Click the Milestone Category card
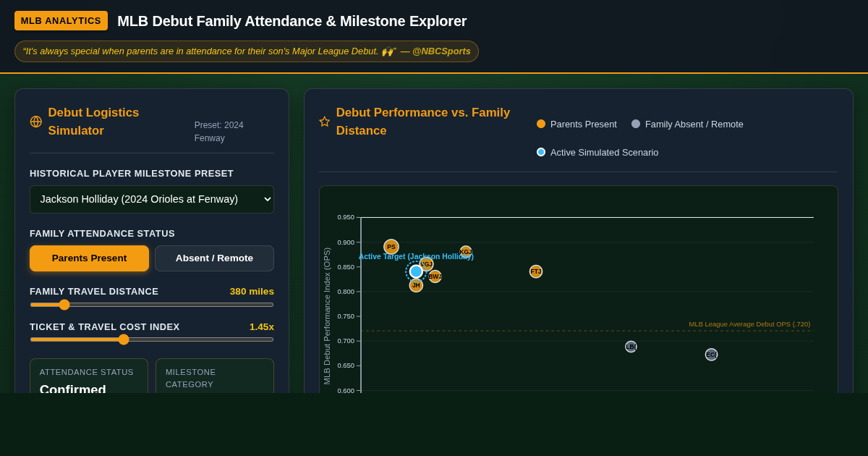The height and width of the screenshot is (456, 868). pos(215,376)
